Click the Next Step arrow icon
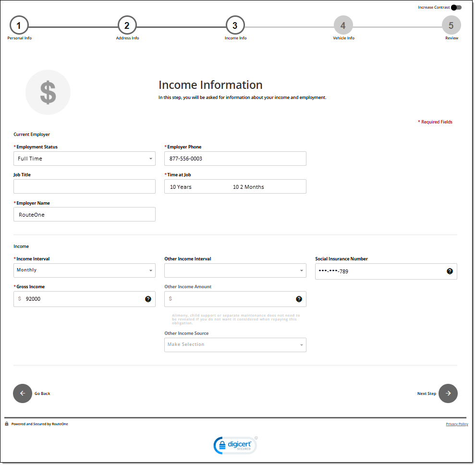This screenshot has height=466, width=476. (x=448, y=393)
